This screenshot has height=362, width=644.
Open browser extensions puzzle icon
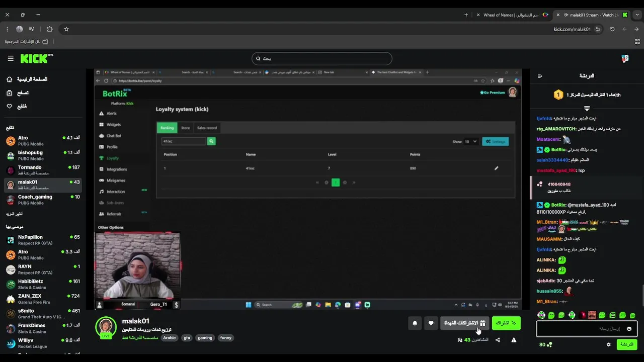click(x=49, y=29)
